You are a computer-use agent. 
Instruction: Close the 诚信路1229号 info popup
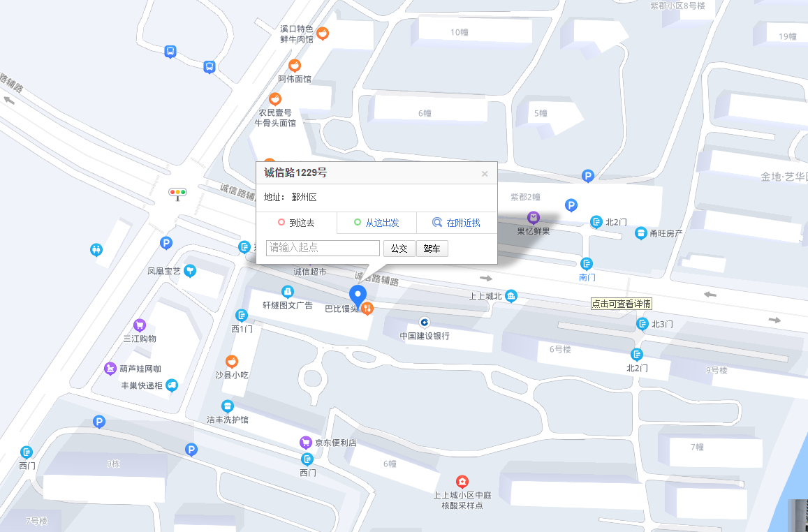(x=485, y=174)
